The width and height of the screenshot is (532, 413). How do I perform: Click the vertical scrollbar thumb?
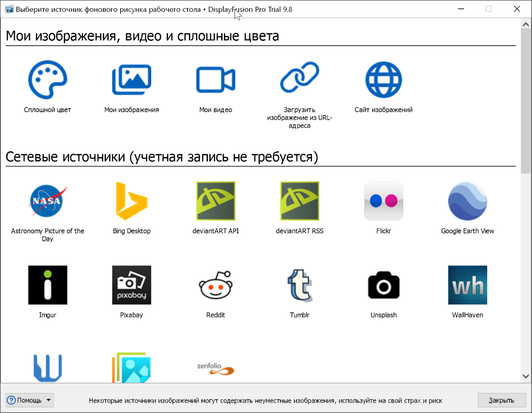click(526, 102)
